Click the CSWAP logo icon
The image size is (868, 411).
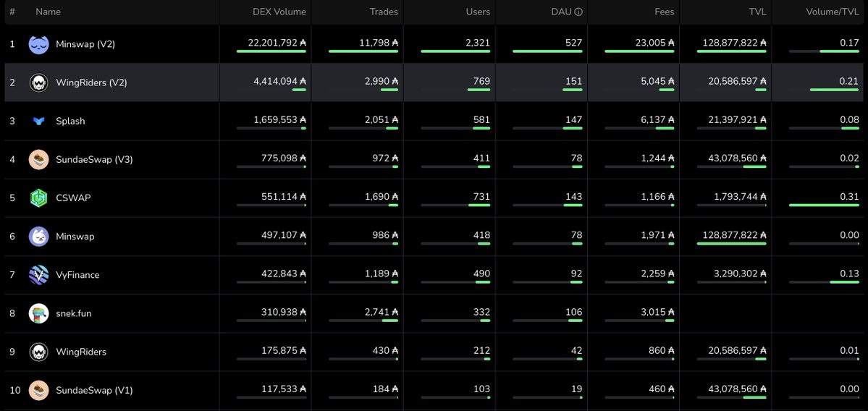39,198
